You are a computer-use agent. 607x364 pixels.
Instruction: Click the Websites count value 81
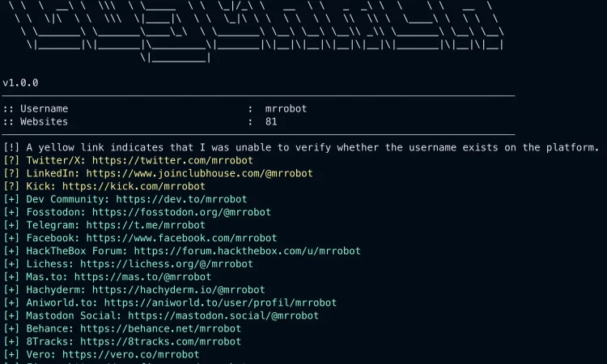coord(271,122)
